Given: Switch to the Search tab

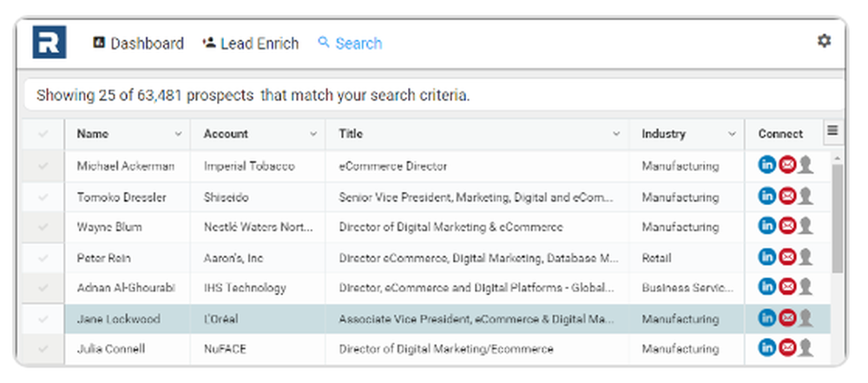Looking at the screenshot, I should click(350, 43).
